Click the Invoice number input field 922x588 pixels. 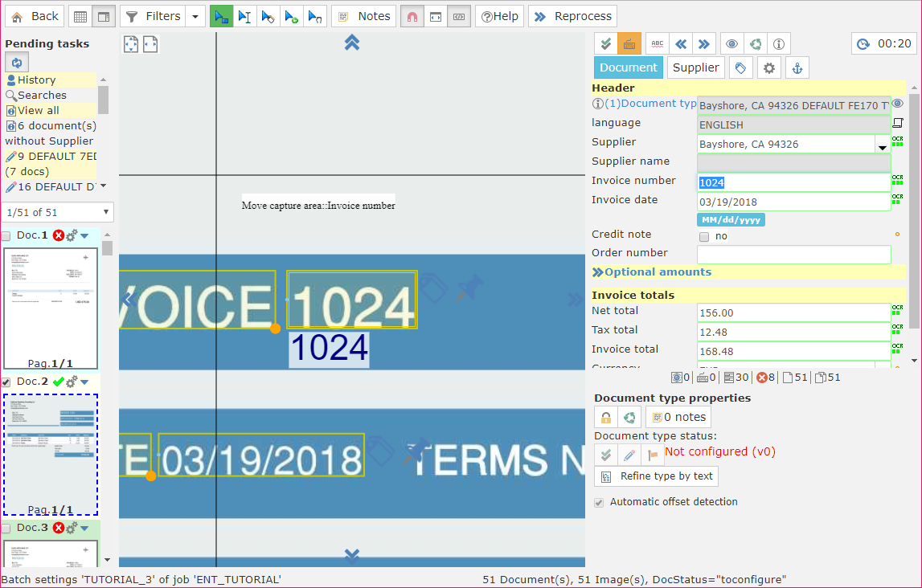[794, 182]
